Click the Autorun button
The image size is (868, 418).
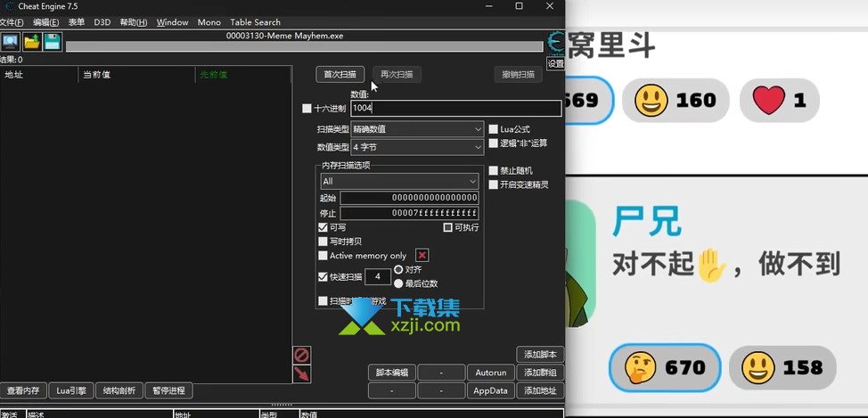pos(490,373)
